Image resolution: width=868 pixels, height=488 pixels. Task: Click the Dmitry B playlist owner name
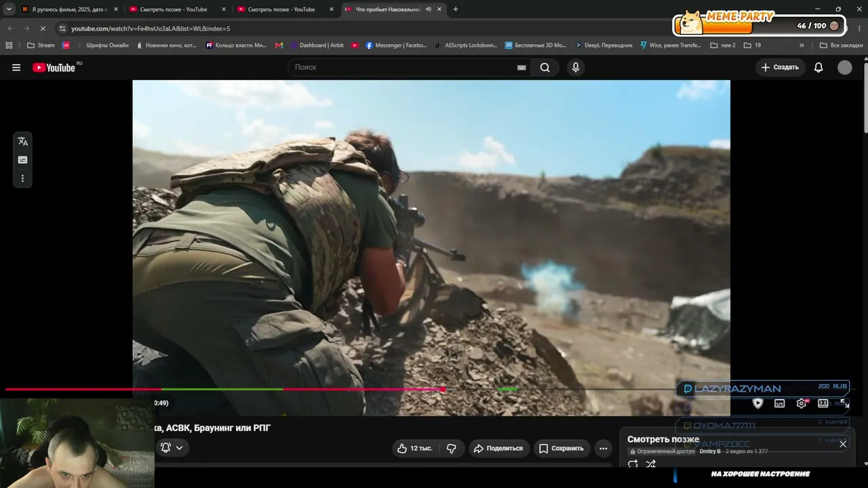click(x=710, y=451)
